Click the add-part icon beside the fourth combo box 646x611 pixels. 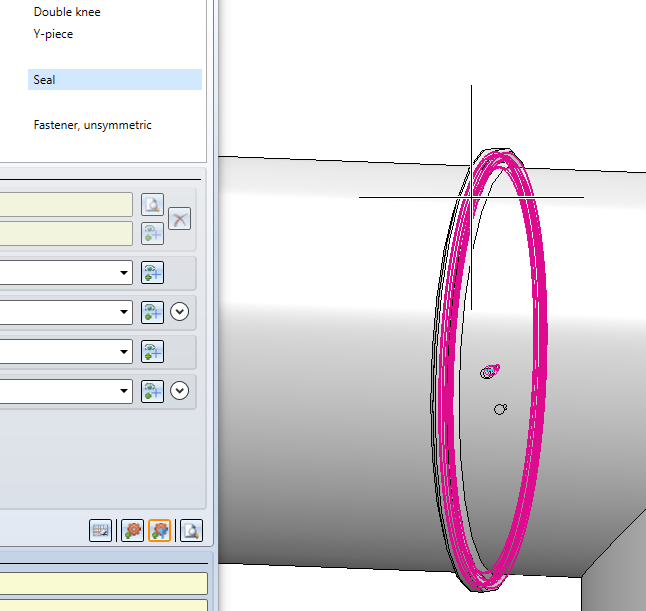pos(152,391)
